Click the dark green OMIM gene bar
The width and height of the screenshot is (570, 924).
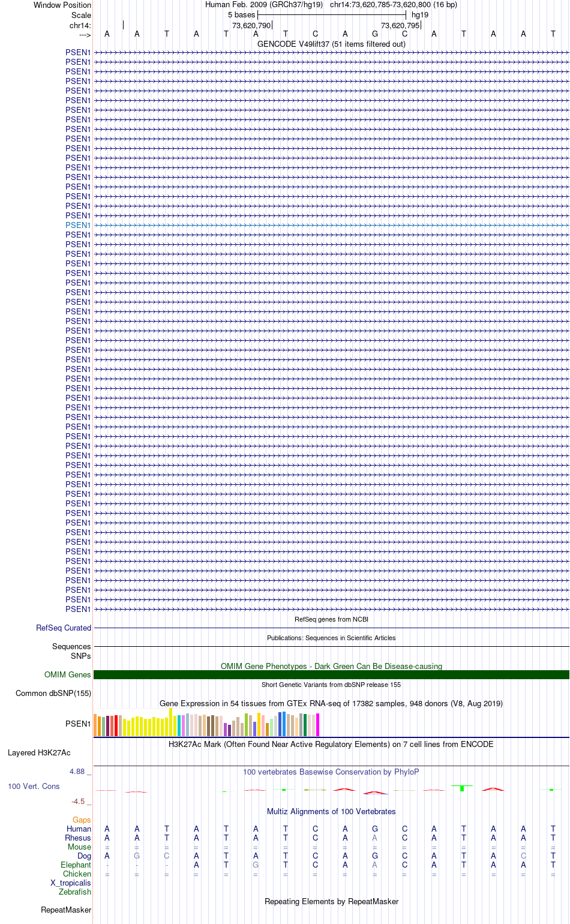pyautogui.click(x=331, y=674)
